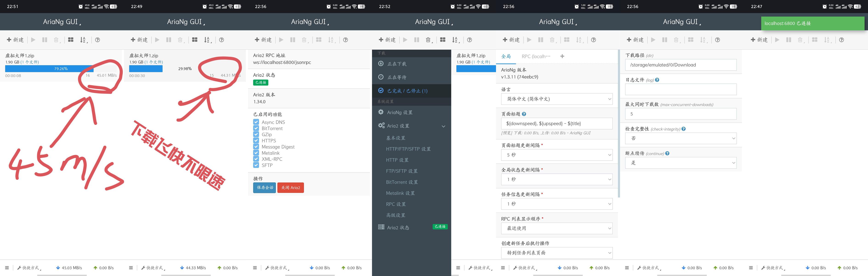Screen dimensions: 868x276
Task: Collapse the Aria2 设置 submenu chevron
Action: (443, 126)
